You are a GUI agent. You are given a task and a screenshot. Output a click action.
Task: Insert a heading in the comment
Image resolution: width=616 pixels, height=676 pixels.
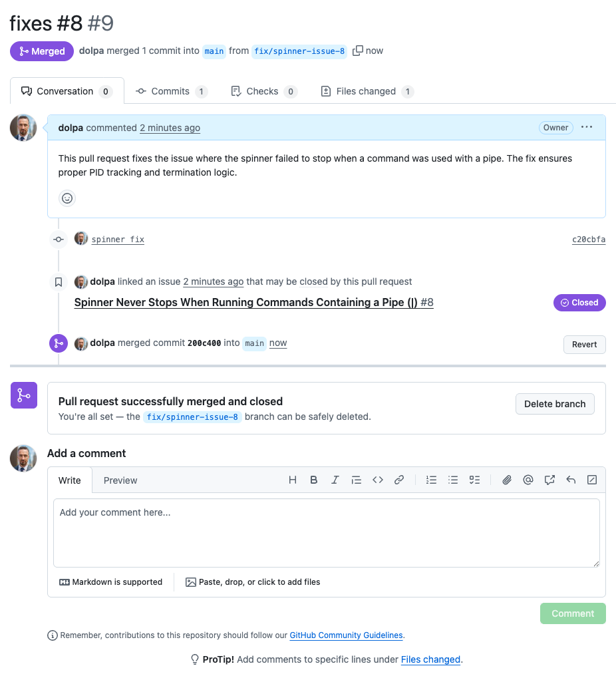[293, 480]
